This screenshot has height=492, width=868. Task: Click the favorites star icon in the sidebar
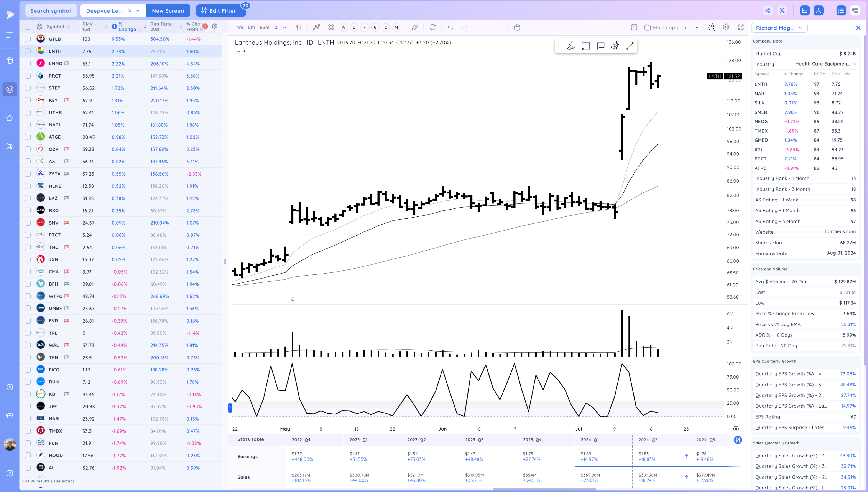coord(10,118)
